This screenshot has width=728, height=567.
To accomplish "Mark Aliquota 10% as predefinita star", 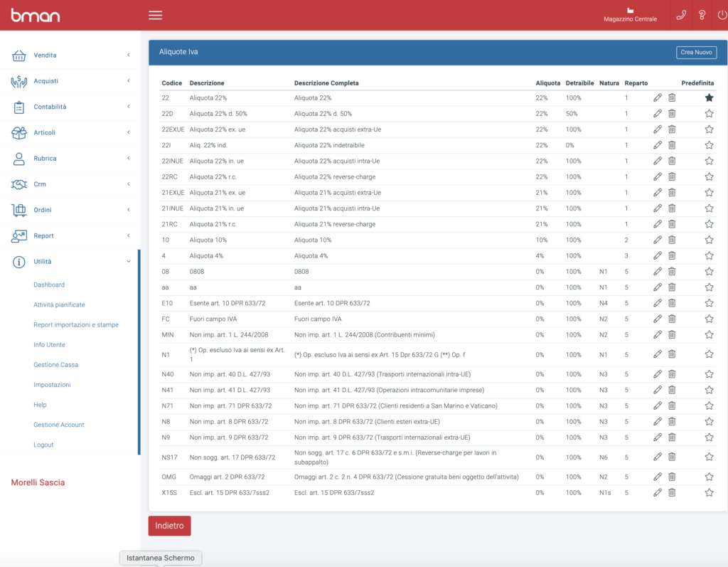I will click(x=709, y=240).
